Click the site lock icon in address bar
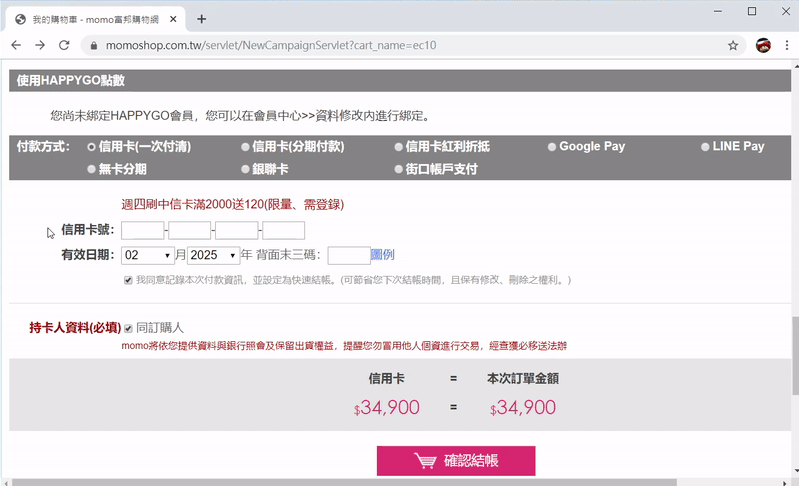 [x=93, y=45]
